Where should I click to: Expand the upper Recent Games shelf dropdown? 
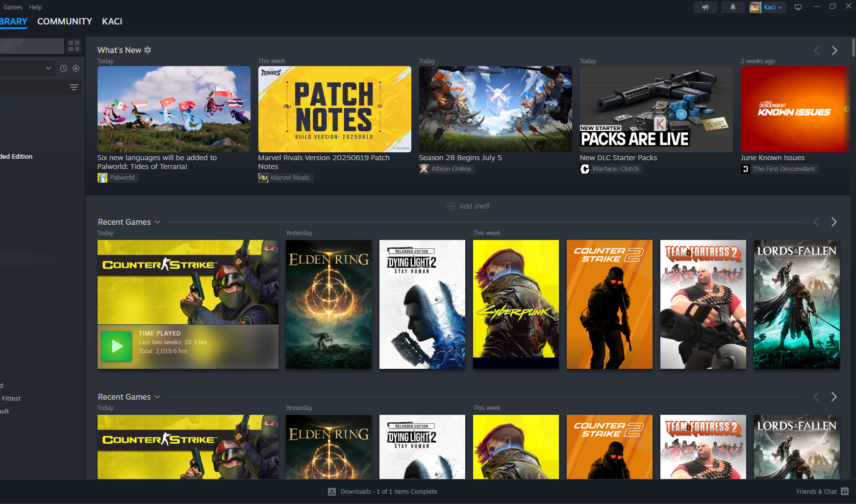click(157, 222)
